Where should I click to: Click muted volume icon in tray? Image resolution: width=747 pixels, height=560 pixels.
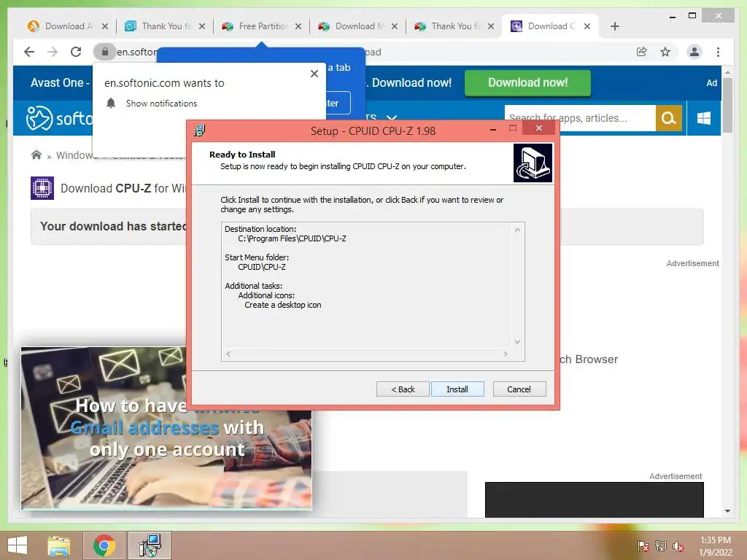pos(678,546)
